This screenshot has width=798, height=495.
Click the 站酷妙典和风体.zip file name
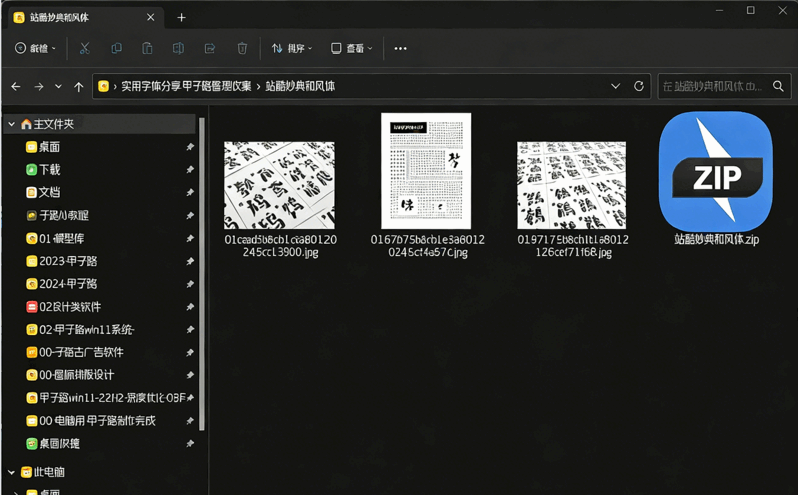(x=717, y=240)
